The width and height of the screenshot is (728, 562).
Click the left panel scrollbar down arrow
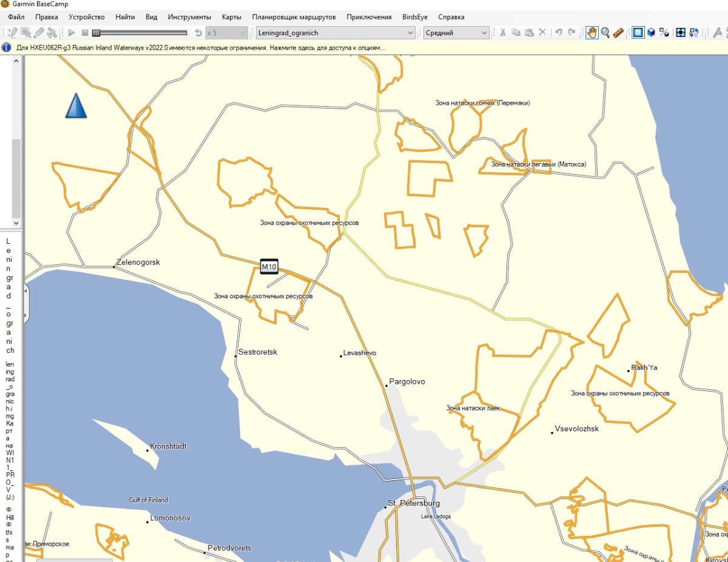pyautogui.click(x=16, y=223)
